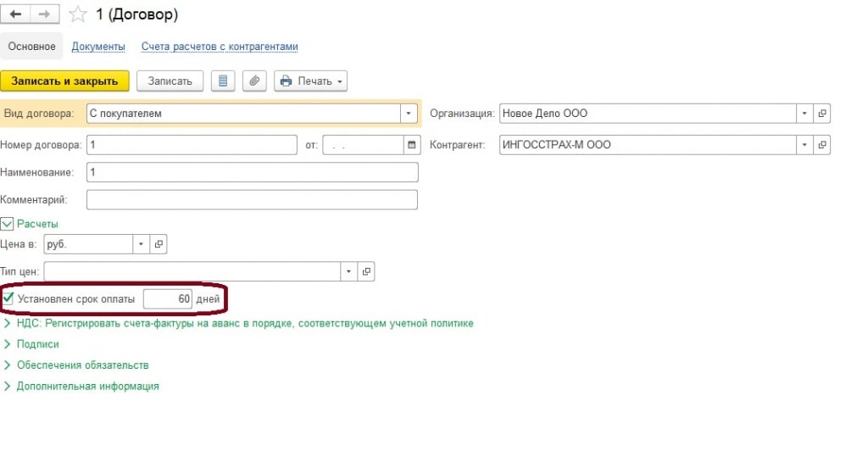Click the forward navigation arrow
Image resolution: width=868 pixels, height=451 pixels.
click(45, 14)
